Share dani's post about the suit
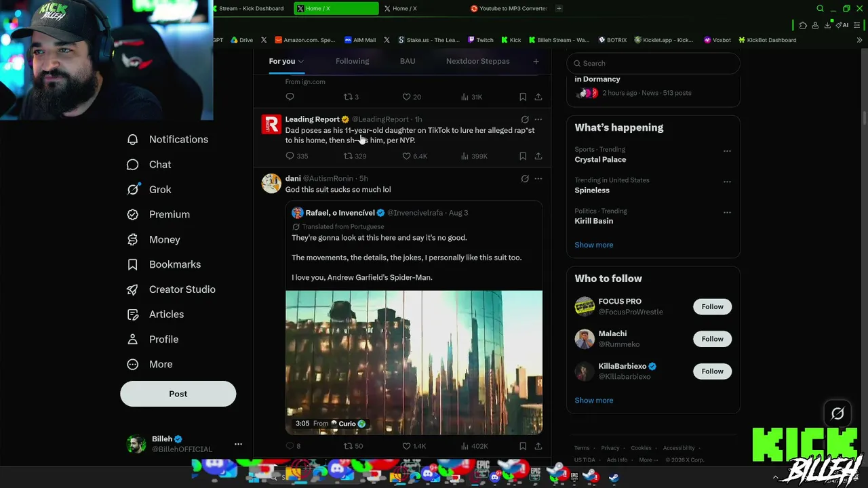Viewport: 868px width, 488px height. coord(538,446)
